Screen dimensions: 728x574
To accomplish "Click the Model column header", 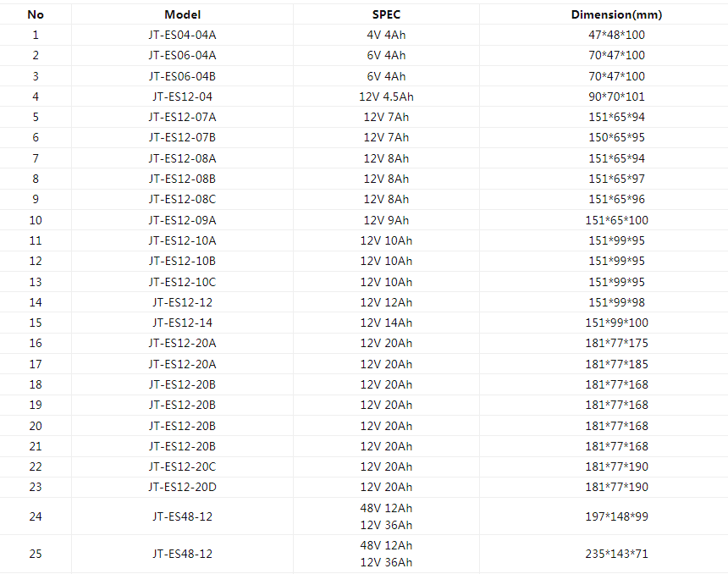I will point(182,14).
